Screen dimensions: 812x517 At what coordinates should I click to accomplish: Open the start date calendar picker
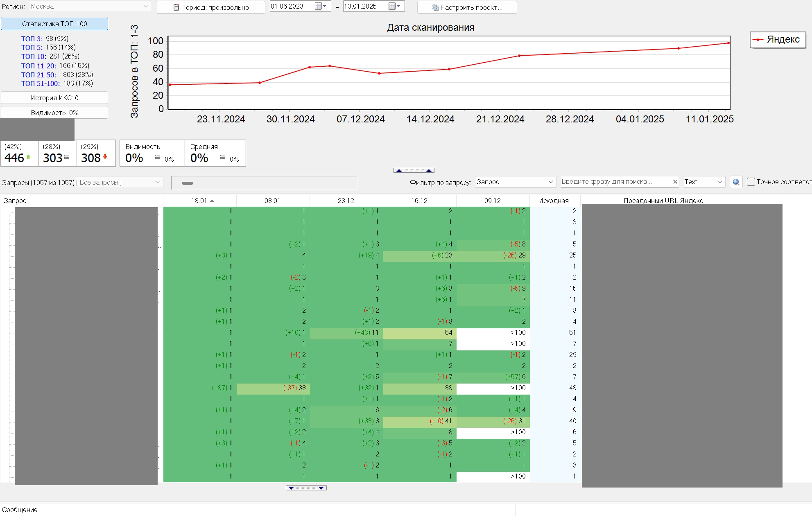pyautogui.click(x=320, y=6)
